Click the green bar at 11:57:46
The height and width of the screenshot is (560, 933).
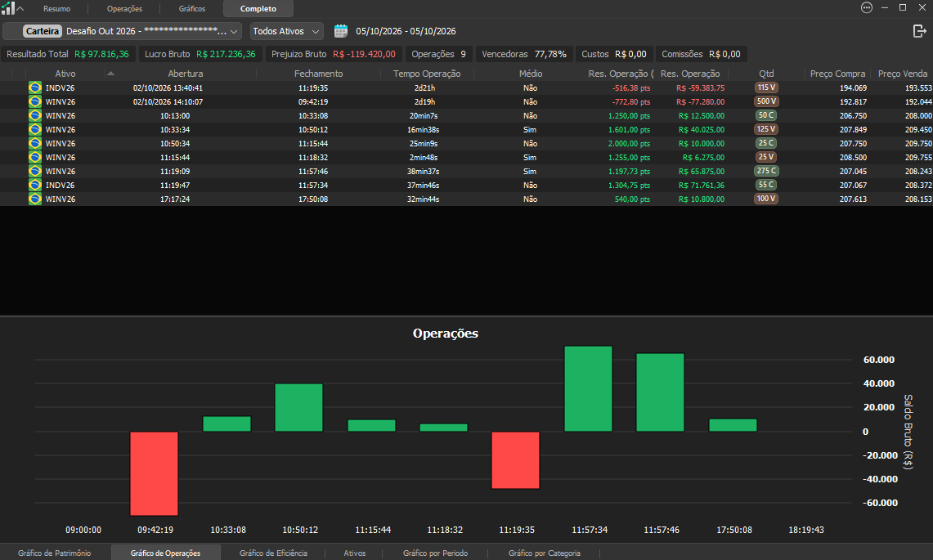(x=660, y=392)
